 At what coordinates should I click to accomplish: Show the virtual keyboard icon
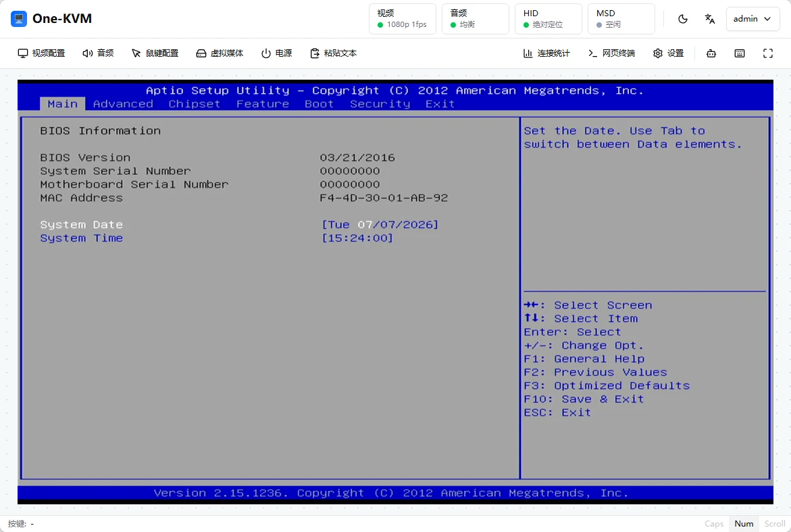(x=740, y=53)
